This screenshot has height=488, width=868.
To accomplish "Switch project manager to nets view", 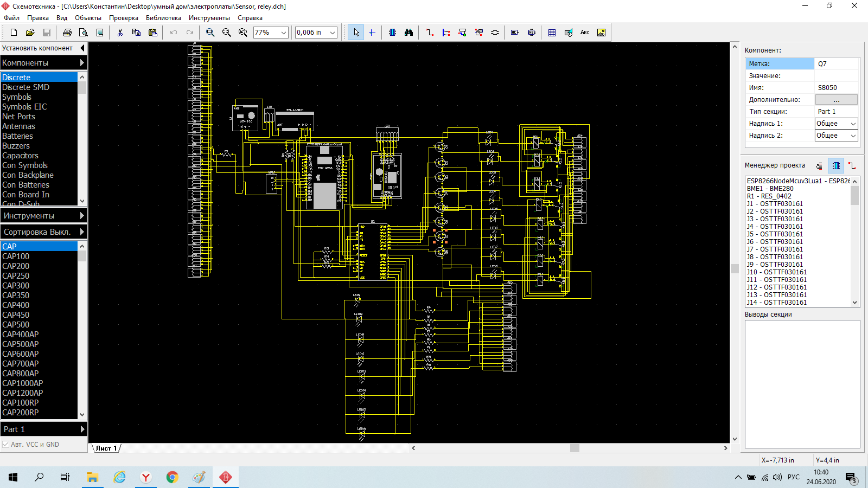I will click(852, 166).
